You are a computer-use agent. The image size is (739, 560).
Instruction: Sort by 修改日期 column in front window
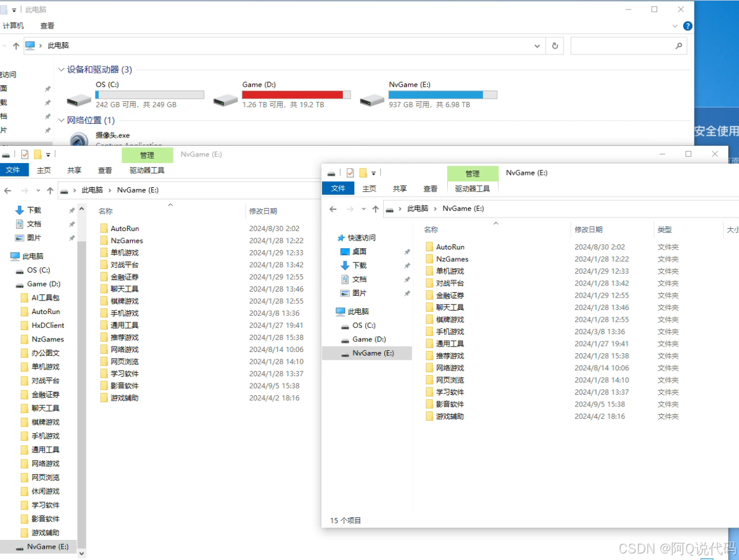click(x=588, y=229)
